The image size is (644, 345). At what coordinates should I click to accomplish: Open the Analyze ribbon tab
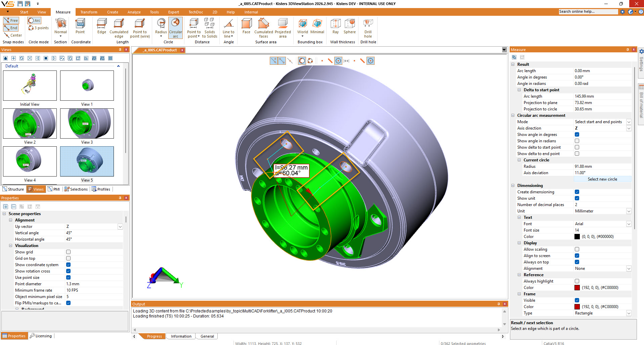(134, 12)
